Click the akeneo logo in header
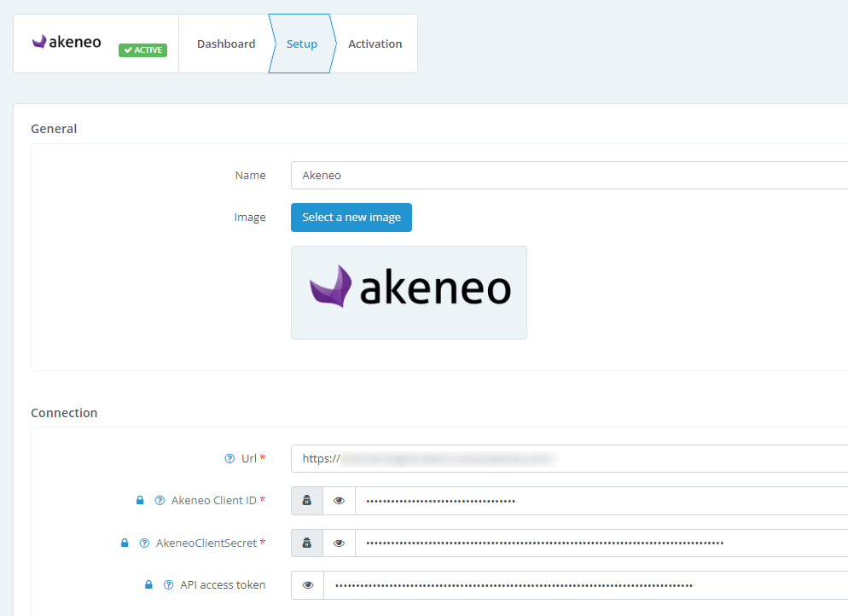Screen dimensions: 848x616 pyautogui.click(x=67, y=42)
